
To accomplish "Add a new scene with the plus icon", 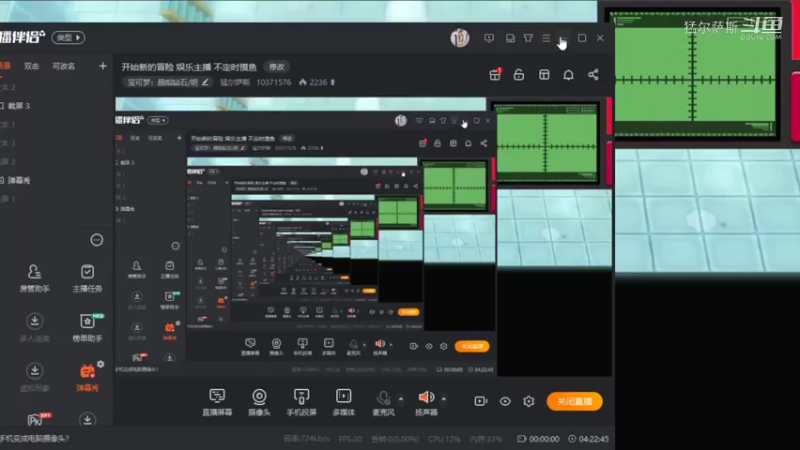I will (103, 66).
